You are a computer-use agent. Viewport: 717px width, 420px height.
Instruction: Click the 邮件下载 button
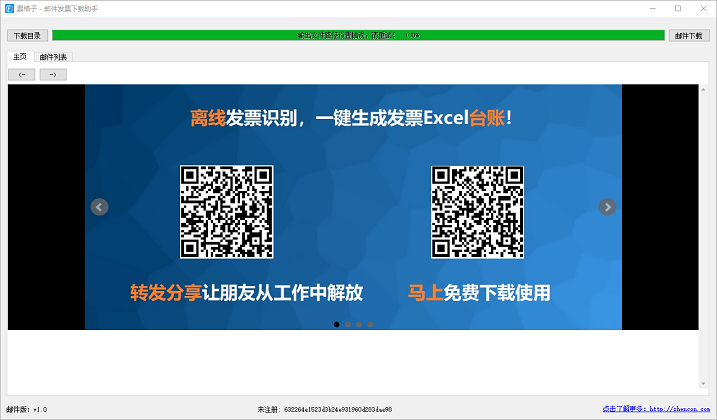tap(689, 36)
